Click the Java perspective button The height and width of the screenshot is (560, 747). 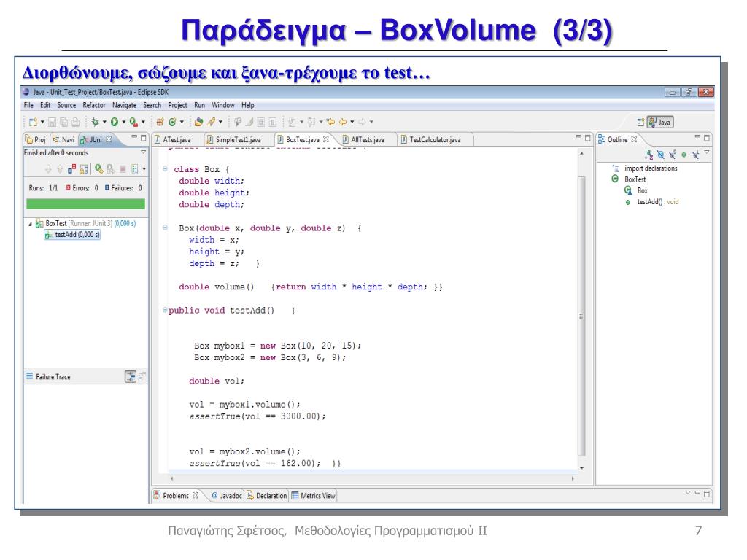659,122
